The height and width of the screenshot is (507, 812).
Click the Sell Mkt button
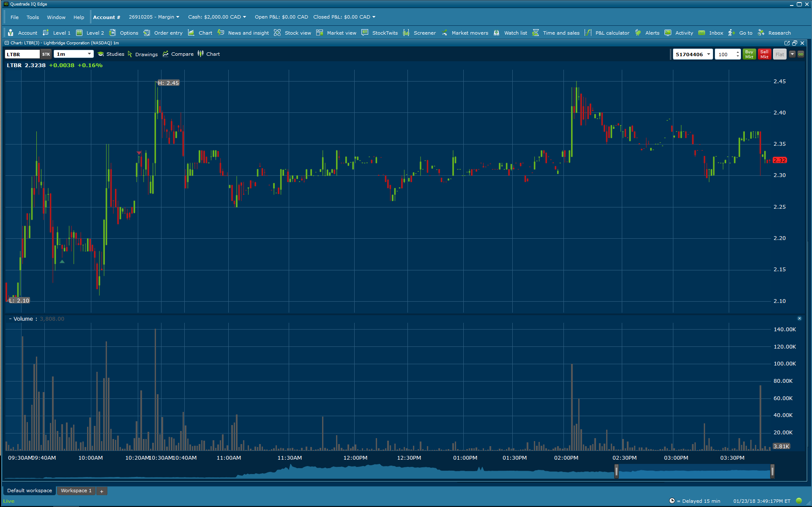pos(764,55)
